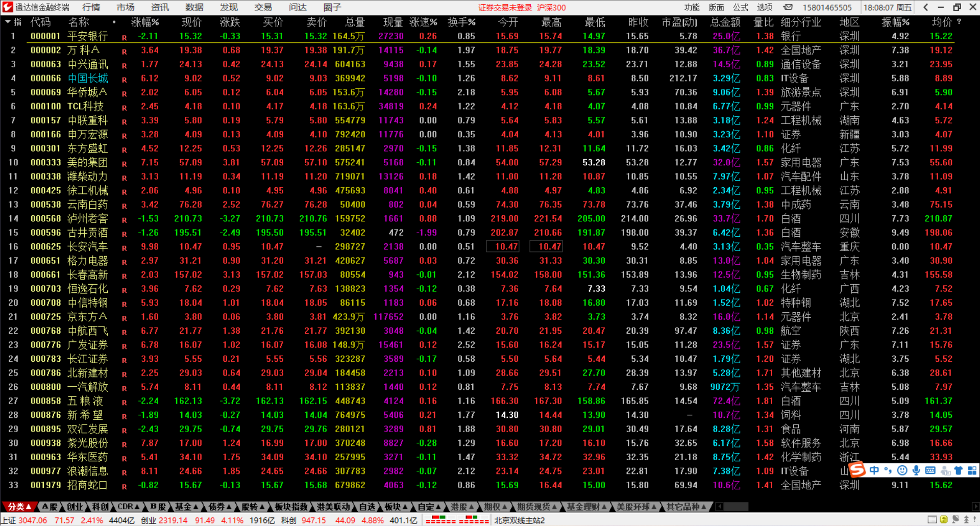Expand the 债券 tab dropdown
Viewport: 980px width, 526px height.
tap(228, 507)
